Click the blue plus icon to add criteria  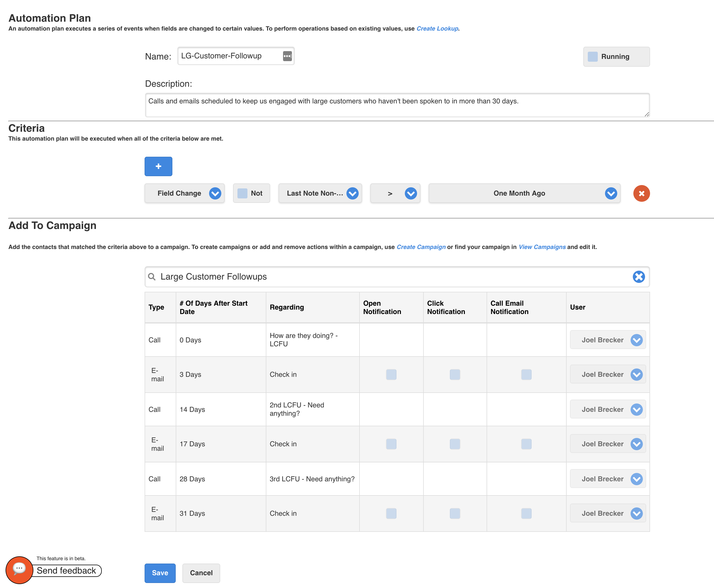[158, 166]
